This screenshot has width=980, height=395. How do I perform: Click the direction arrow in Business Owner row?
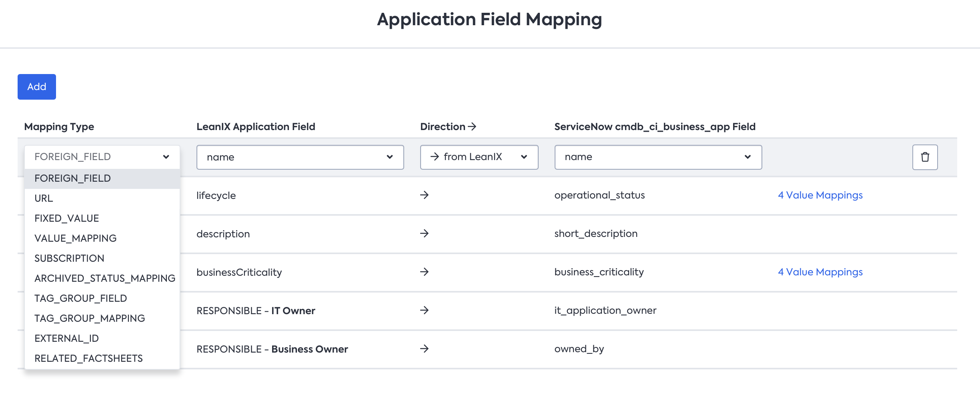click(x=425, y=349)
